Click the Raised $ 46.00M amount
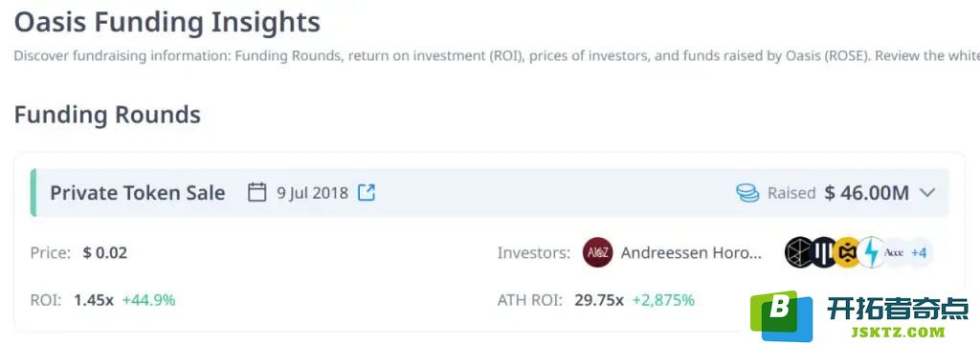Image resolution: width=980 pixels, height=345 pixels. coord(867,193)
